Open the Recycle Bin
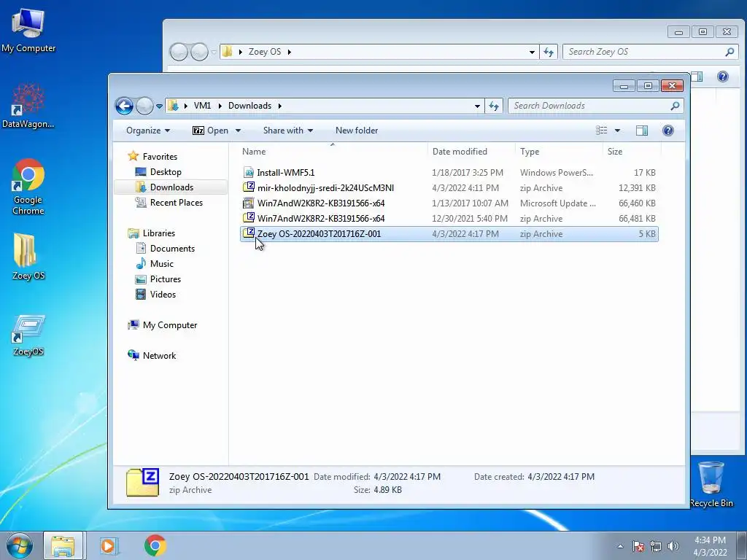Image resolution: width=747 pixels, height=560 pixels. click(x=711, y=484)
